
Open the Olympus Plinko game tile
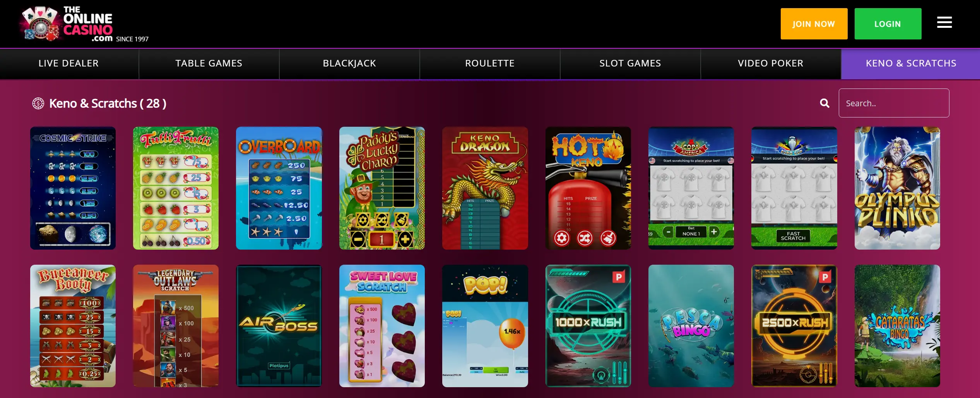pyautogui.click(x=897, y=188)
